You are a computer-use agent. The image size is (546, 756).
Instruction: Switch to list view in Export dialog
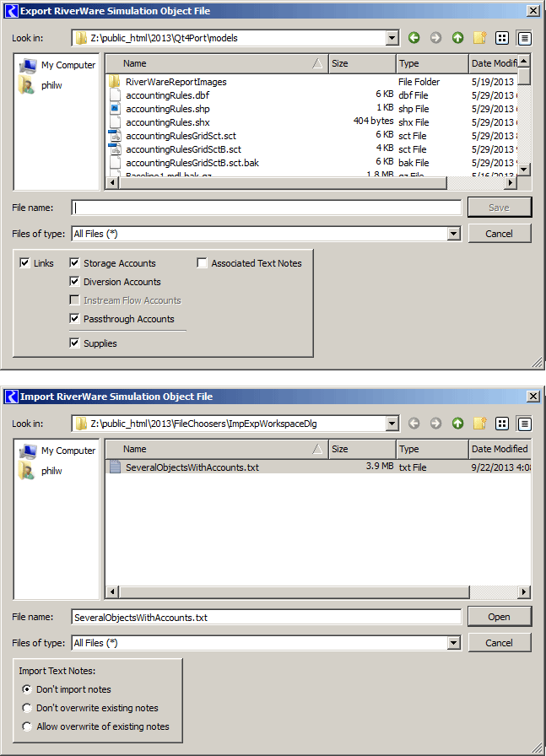(502, 38)
